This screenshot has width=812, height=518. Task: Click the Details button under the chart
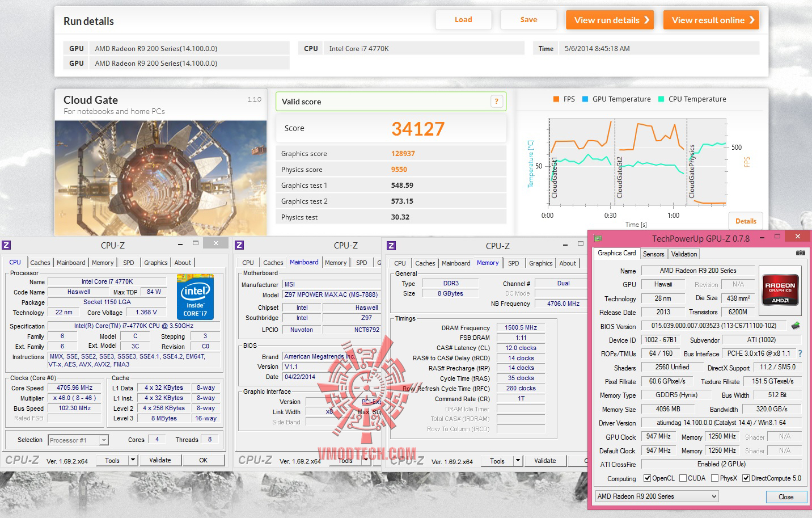[x=746, y=221]
